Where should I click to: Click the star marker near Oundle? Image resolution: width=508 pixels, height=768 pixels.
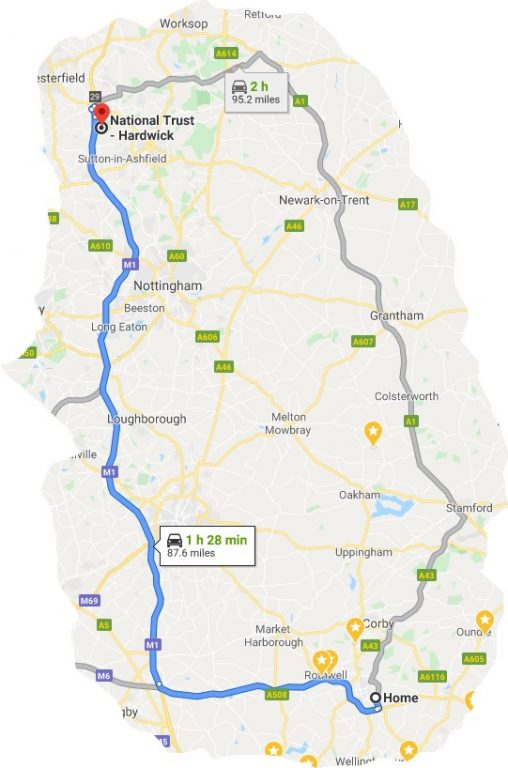[484, 621]
